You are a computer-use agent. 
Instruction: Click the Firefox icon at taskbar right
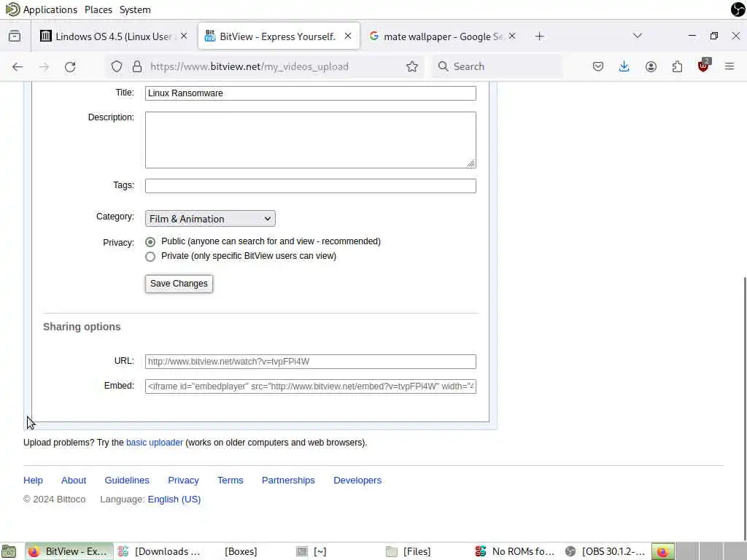click(x=663, y=551)
